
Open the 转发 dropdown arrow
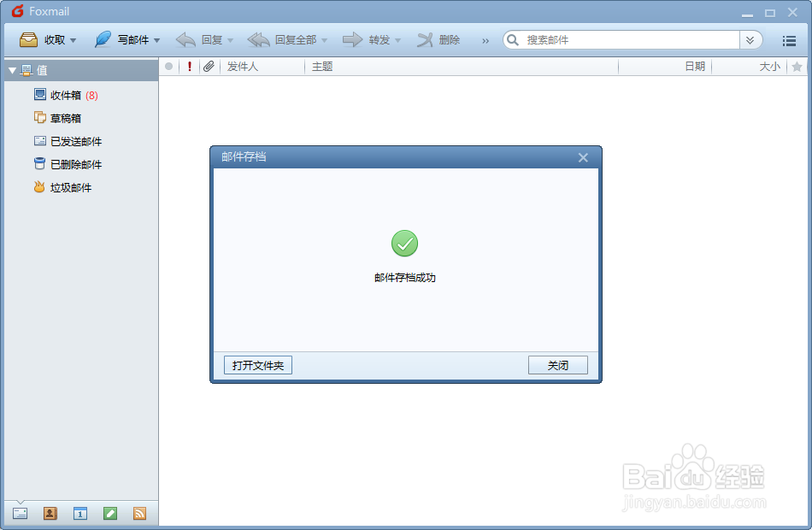397,40
